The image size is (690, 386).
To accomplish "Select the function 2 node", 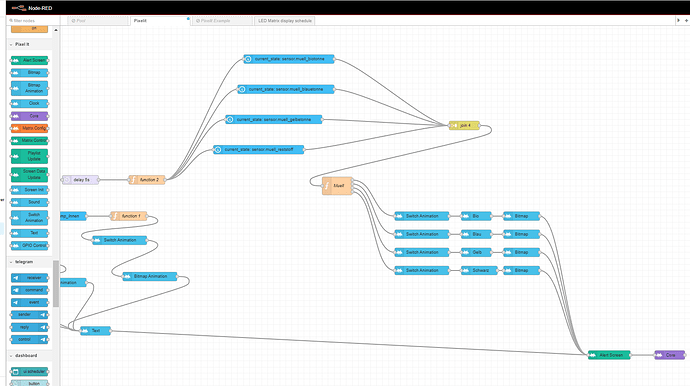I will pyautogui.click(x=147, y=180).
